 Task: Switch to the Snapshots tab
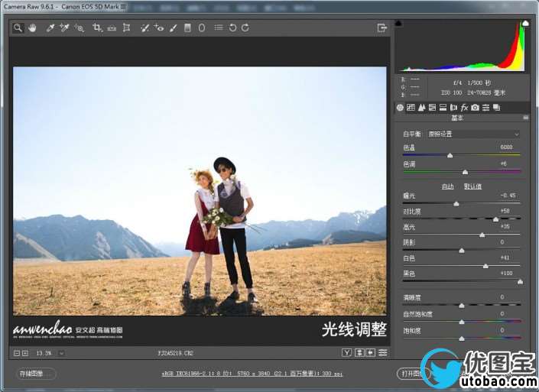tap(497, 108)
